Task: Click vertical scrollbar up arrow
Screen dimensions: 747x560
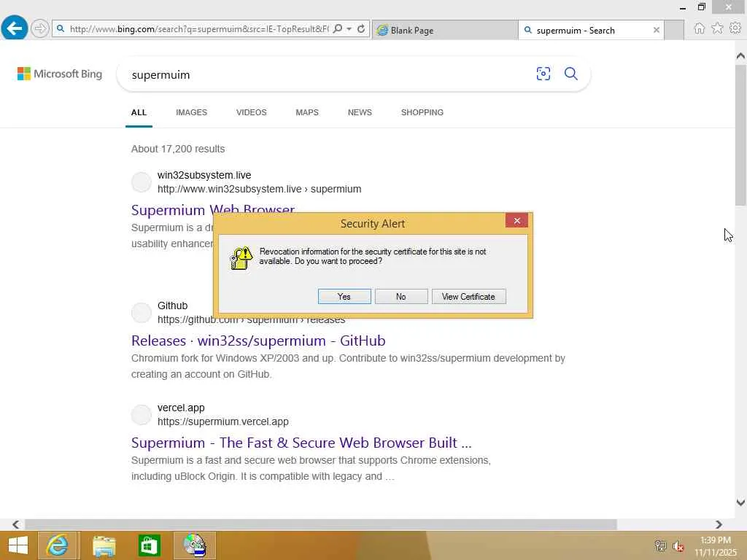Action: [740, 55]
